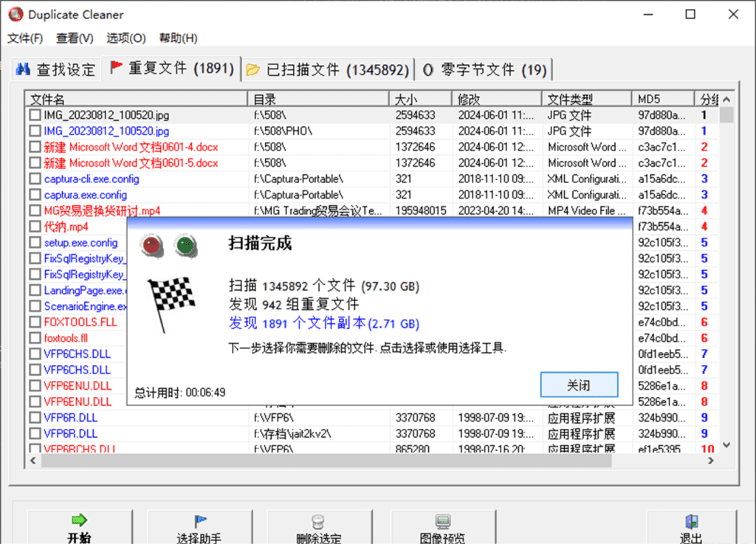This screenshot has height=544, width=756.
Task: Click file name captura-cli.exe.config
Action: tap(92, 179)
